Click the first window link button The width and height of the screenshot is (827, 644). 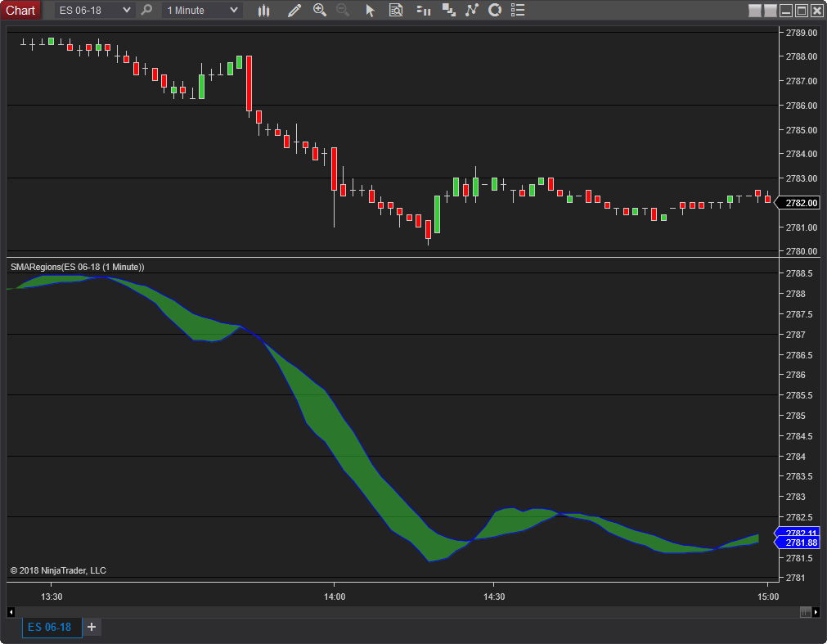[755, 11]
